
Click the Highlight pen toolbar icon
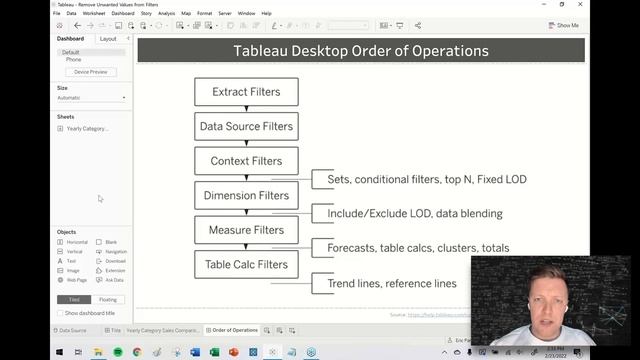(274, 26)
